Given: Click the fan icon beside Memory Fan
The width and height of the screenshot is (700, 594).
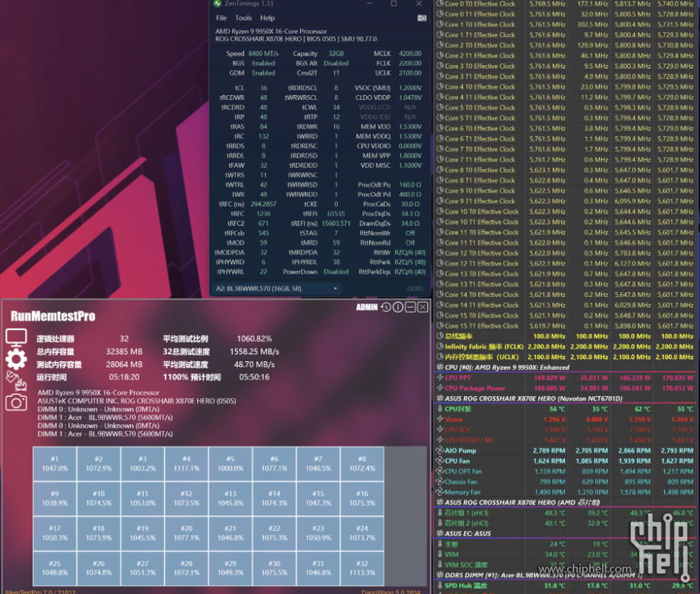Looking at the screenshot, I should [x=440, y=492].
